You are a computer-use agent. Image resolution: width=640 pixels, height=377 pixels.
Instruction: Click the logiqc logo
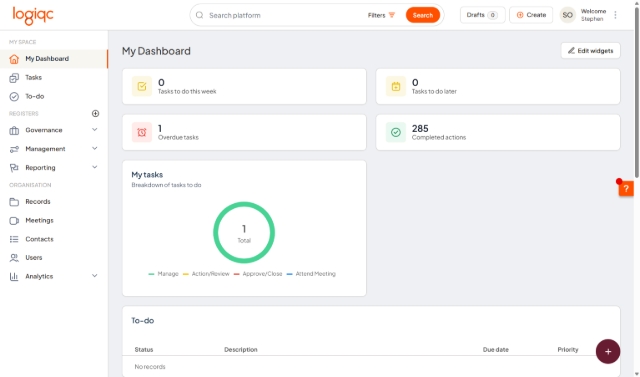[x=33, y=16]
